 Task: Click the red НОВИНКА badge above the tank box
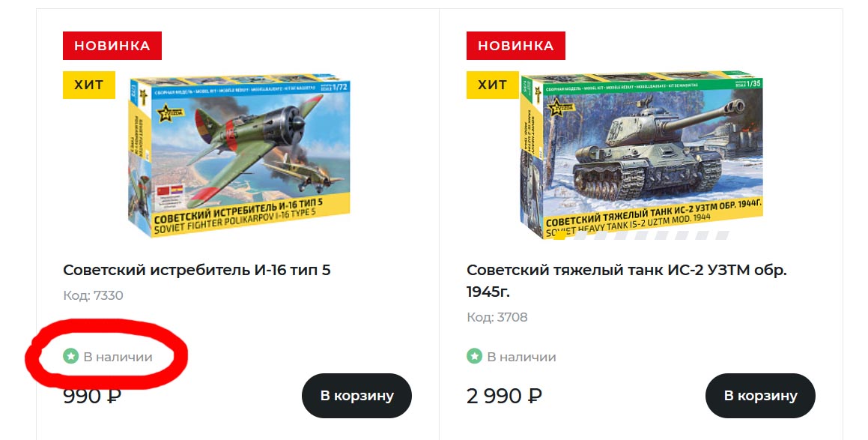click(516, 46)
